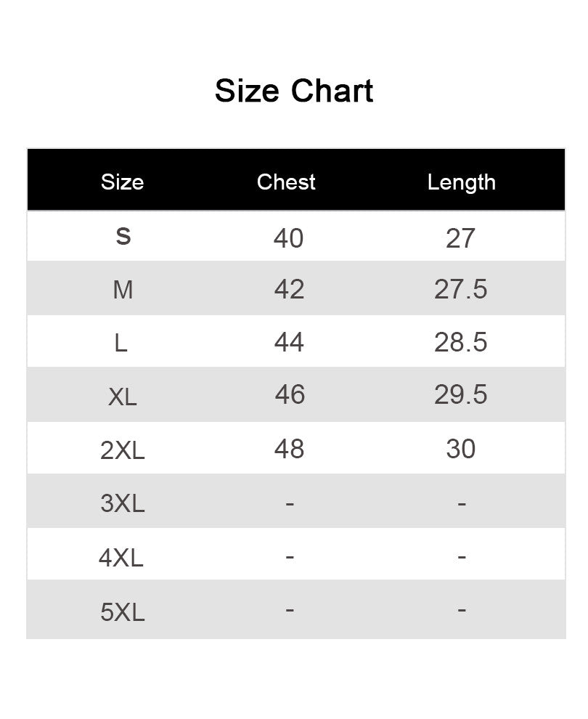
Task: Click chest value 44
Action: [x=289, y=342]
